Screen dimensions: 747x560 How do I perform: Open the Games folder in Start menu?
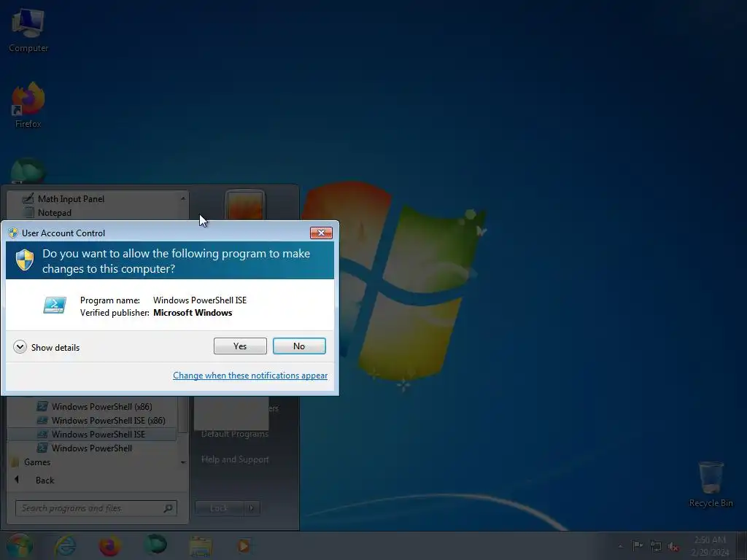coord(37,462)
